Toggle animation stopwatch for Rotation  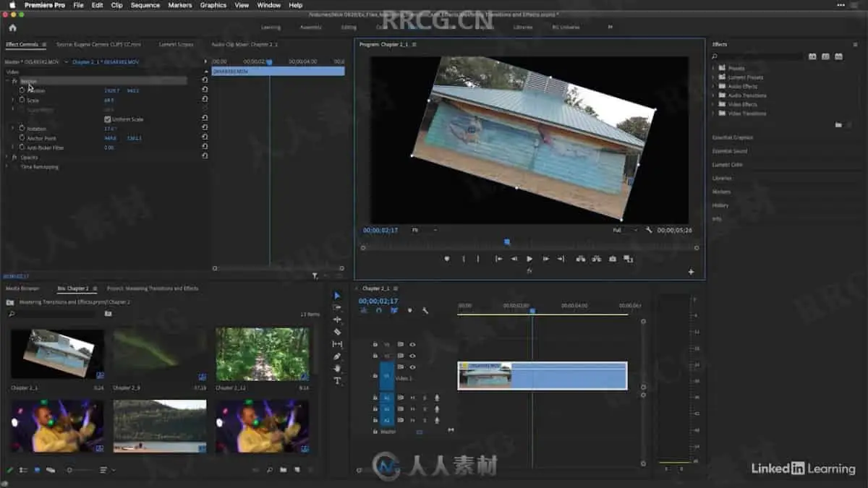coord(22,129)
